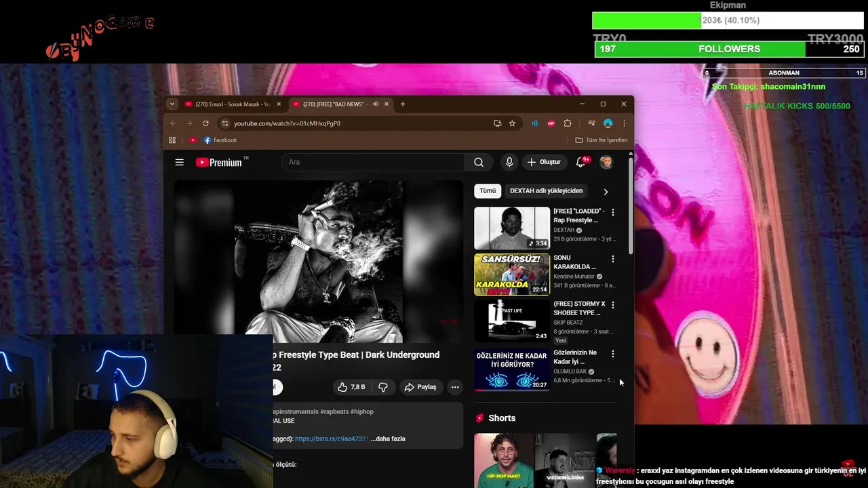Screen dimensions: 868x488
Task: Open the Kendine Muhabir channel name
Action: pyautogui.click(x=574, y=277)
